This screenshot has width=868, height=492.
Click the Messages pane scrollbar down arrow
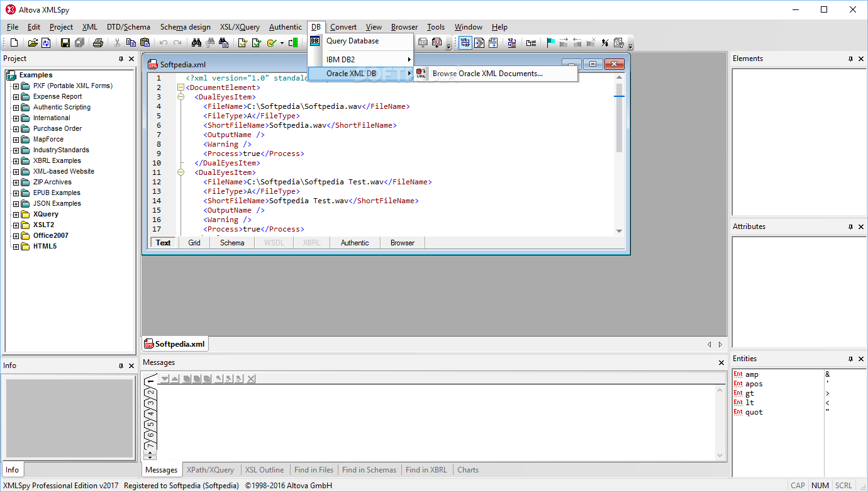721,456
